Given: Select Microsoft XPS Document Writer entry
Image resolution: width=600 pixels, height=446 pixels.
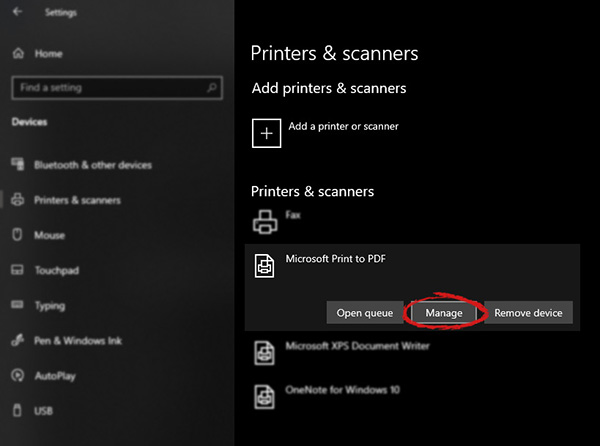Looking at the screenshot, I should pos(357,346).
